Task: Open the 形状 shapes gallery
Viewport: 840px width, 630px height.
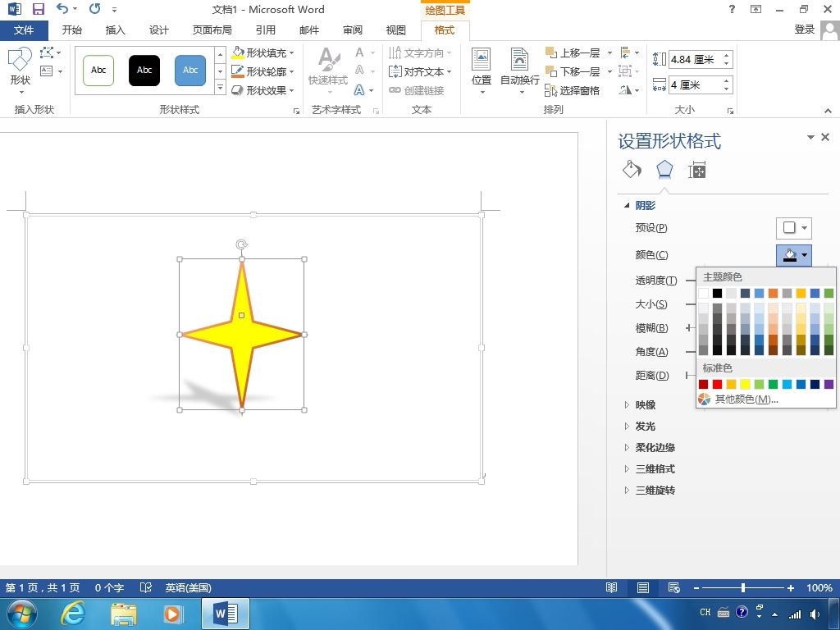Action: tap(21, 70)
